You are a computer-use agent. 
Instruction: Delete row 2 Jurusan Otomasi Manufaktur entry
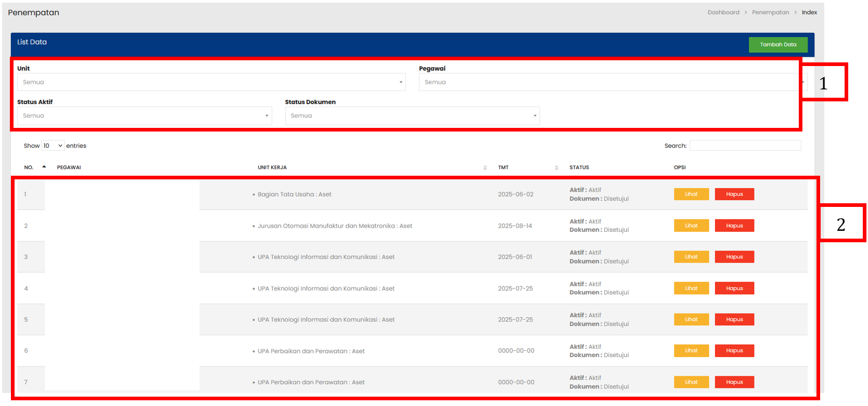(x=734, y=226)
